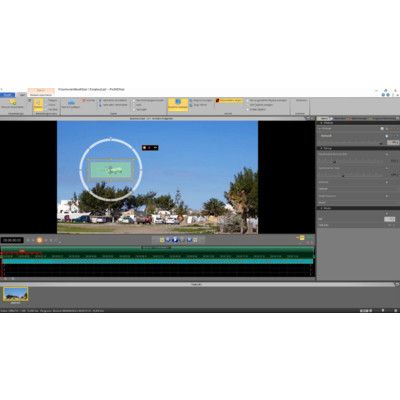Viewport: 400px width, 400px height.
Task: Click the green mask rectangle inside the circle
Action: coord(111,170)
